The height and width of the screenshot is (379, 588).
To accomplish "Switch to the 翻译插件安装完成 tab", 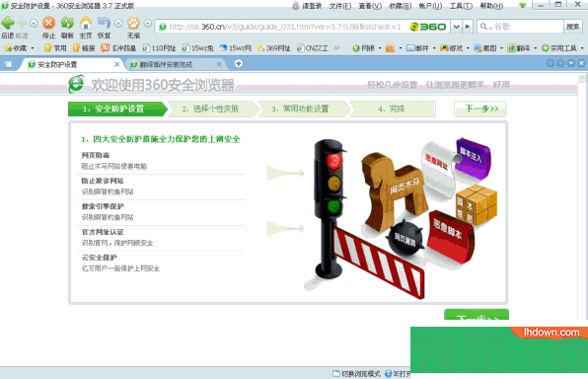I will click(176, 64).
